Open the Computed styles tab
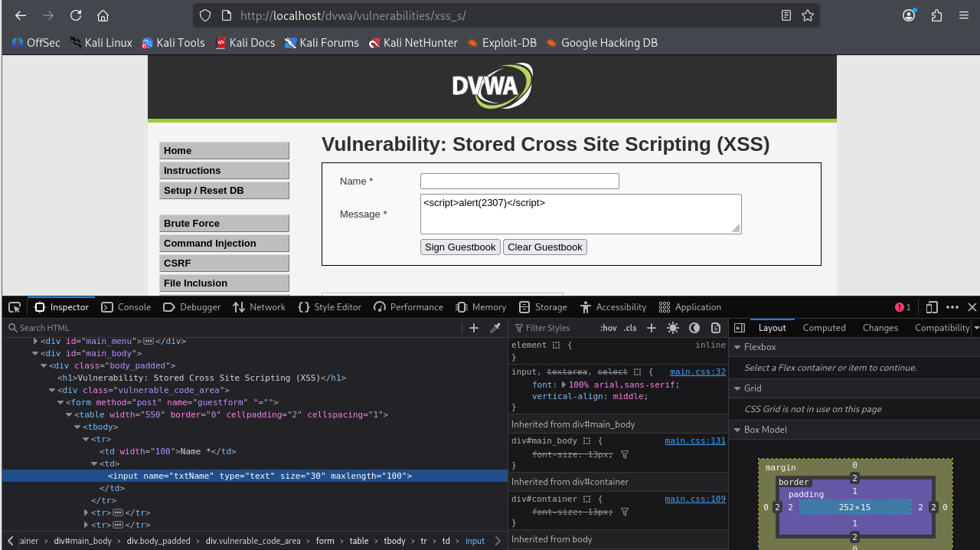This screenshot has height=550, width=980. pyautogui.click(x=824, y=328)
